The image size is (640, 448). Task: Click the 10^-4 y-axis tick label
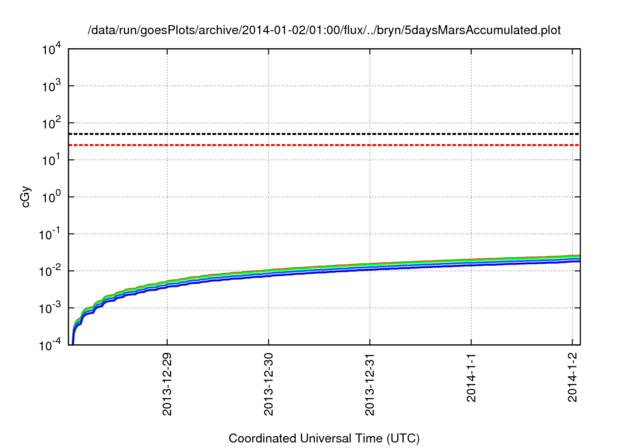click(x=50, y=346)
